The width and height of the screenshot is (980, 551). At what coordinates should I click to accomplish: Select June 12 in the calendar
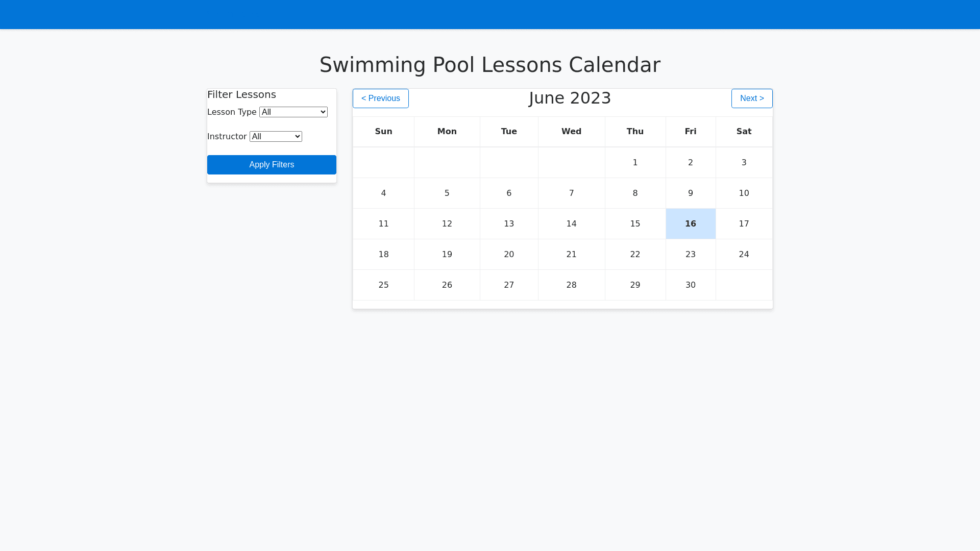pyautogui.click(x=447, y=224)
